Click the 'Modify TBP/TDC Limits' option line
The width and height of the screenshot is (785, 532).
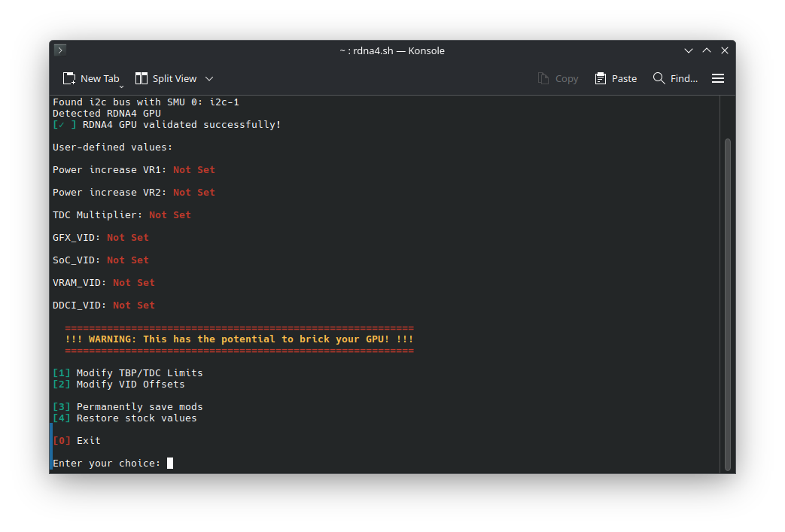coord(139,373)
